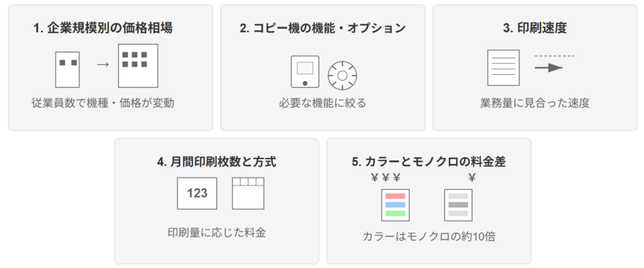Click the caption カラーはモノクロの約10倍
Image resolution: width=644 pixels, height=268 pixels.
pos(429,237)
